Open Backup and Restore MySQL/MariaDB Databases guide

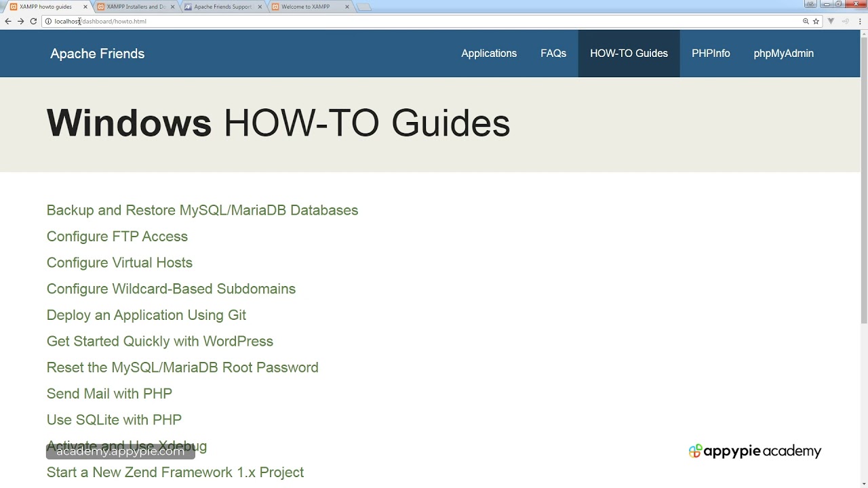click(x=202, y=210)
